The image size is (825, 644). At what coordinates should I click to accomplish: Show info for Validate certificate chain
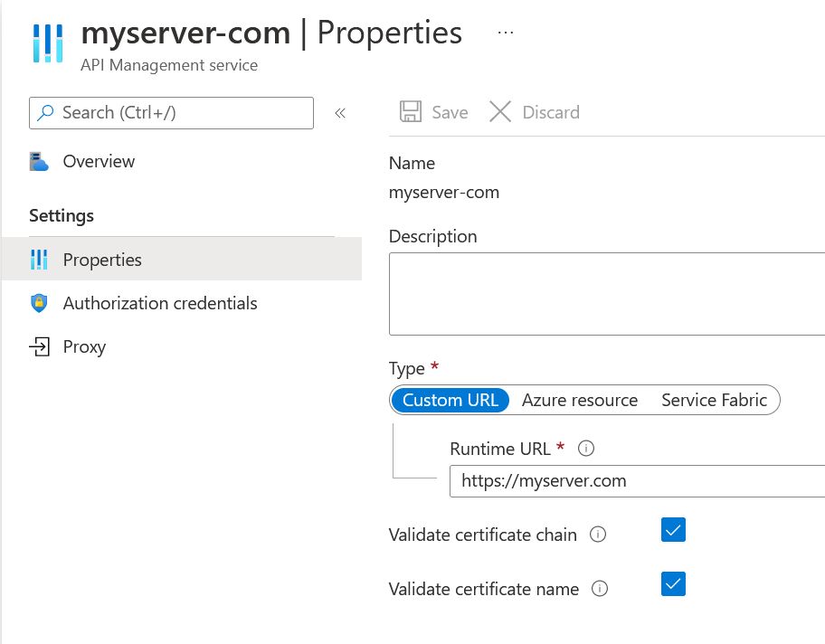click(598, 534)
